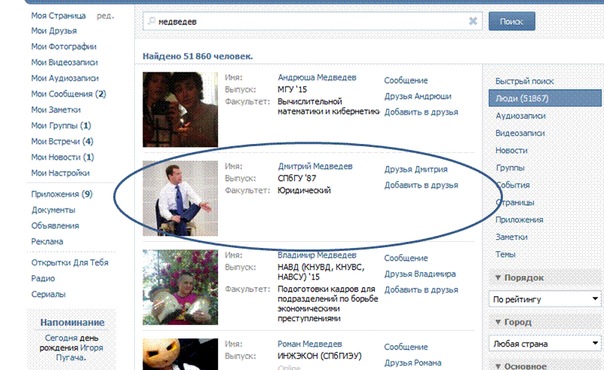This screenshot has height=370, width=604.
Task: Open Мои Новости (1)
Action: (62, 157)
